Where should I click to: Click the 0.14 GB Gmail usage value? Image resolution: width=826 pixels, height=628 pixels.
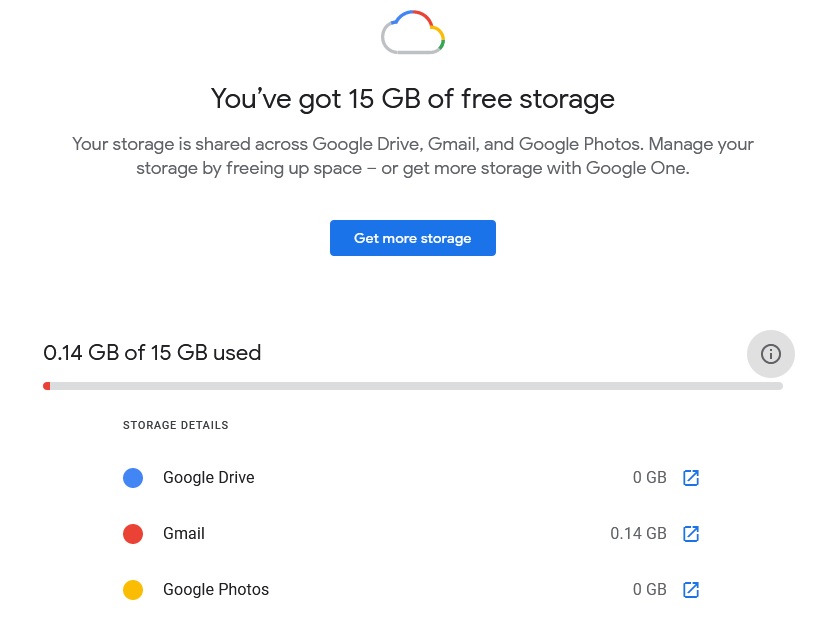[638, 534]
